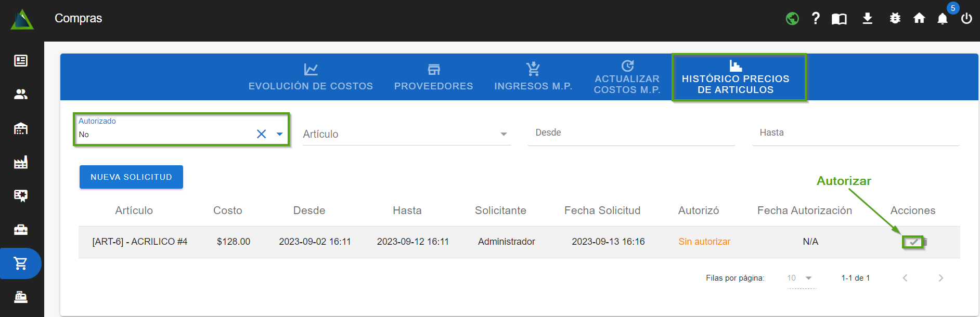The image size is (980, 317).
Task: Open rows per page selector
Action: coord(801,278)
